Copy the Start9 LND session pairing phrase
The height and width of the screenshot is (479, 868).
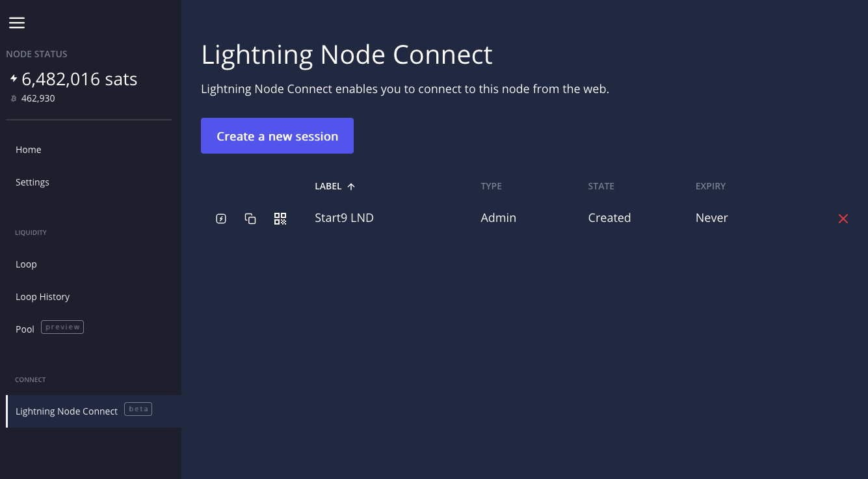coord(250,219)
